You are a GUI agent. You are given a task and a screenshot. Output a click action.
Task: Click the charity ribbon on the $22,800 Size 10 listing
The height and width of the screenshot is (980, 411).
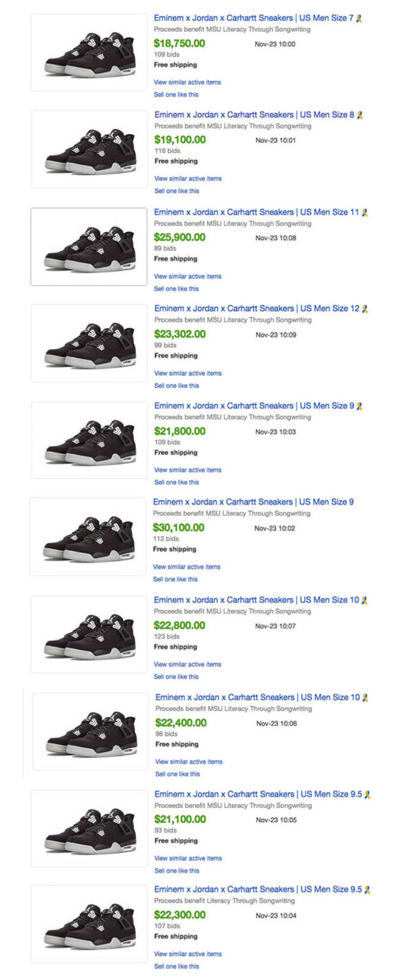pos(364,600)
